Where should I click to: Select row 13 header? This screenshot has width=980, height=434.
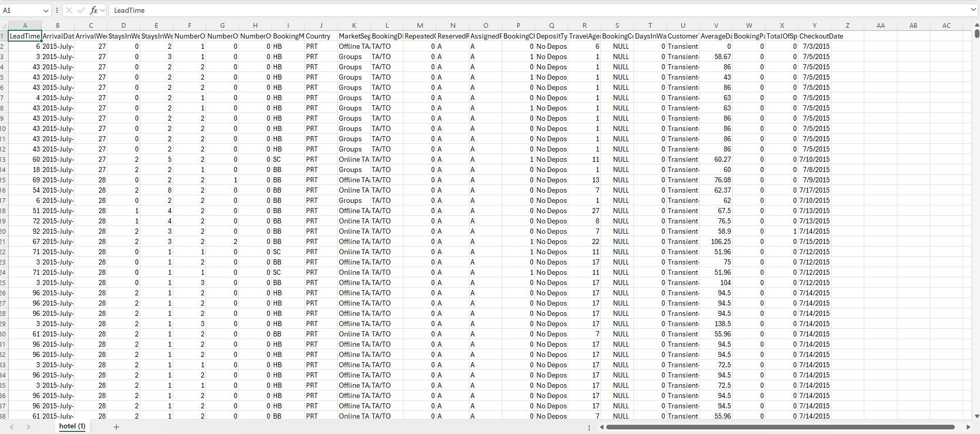[x=4, y=159]
